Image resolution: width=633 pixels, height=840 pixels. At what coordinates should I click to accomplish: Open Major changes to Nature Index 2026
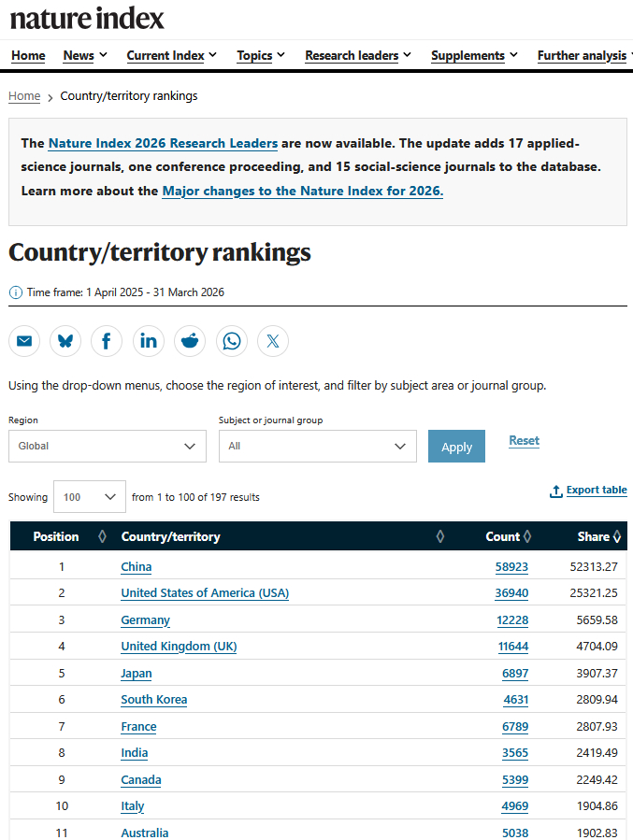click(x=303, y=192)
